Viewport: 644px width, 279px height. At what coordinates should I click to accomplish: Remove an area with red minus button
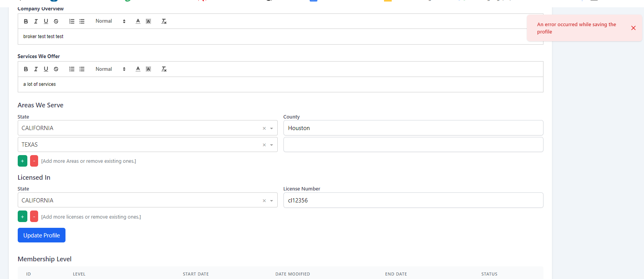34,161
